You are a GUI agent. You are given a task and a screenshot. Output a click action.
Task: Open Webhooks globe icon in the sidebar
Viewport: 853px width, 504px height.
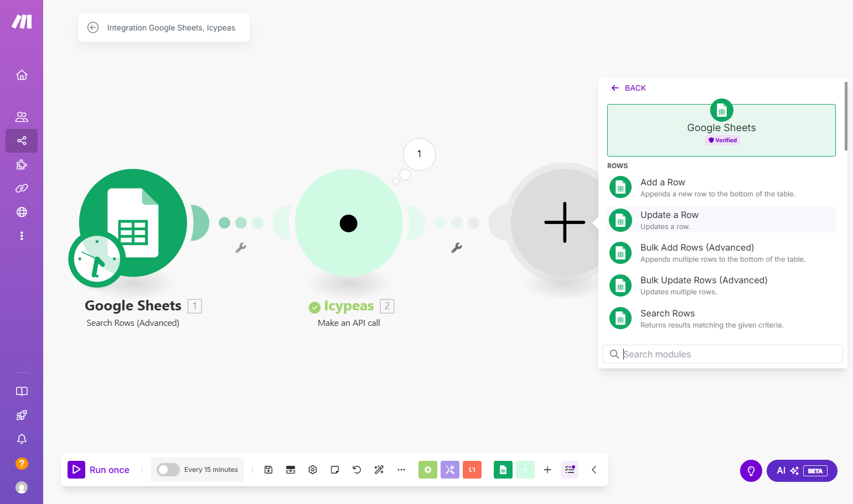[x=22, y=212]
